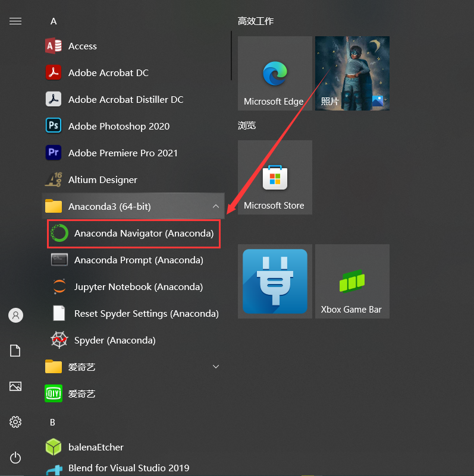The width and height of the screenshot is (474, 476).
Task: Click the 浏览 group title
Action: point(247,125)
